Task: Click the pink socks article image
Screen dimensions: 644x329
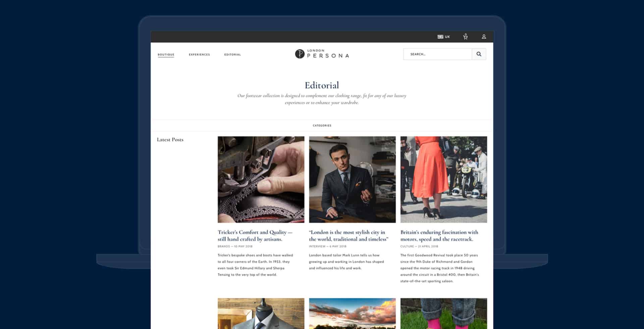Action: [x=443, y=314]
